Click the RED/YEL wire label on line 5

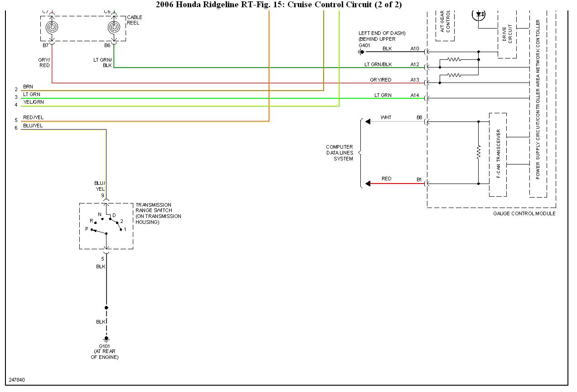tap(34, 118)
